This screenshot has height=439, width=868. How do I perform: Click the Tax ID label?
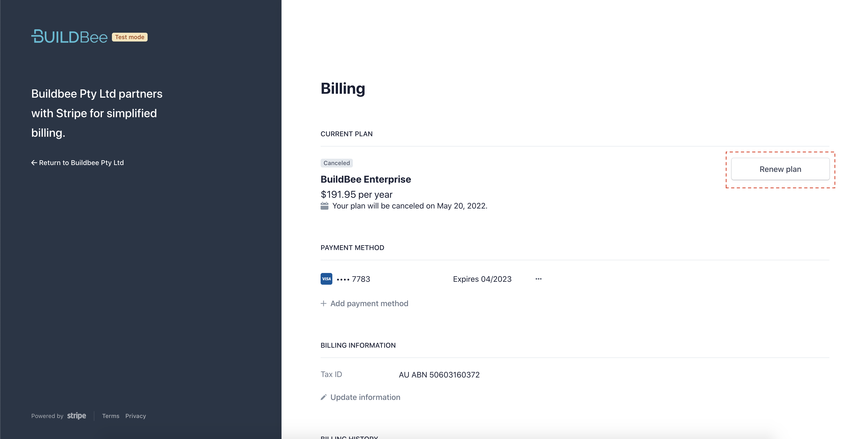331,374
